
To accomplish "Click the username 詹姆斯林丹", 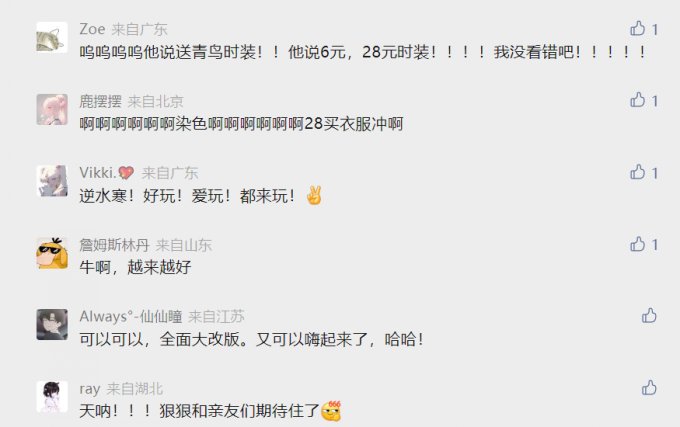I will (114, 245).
